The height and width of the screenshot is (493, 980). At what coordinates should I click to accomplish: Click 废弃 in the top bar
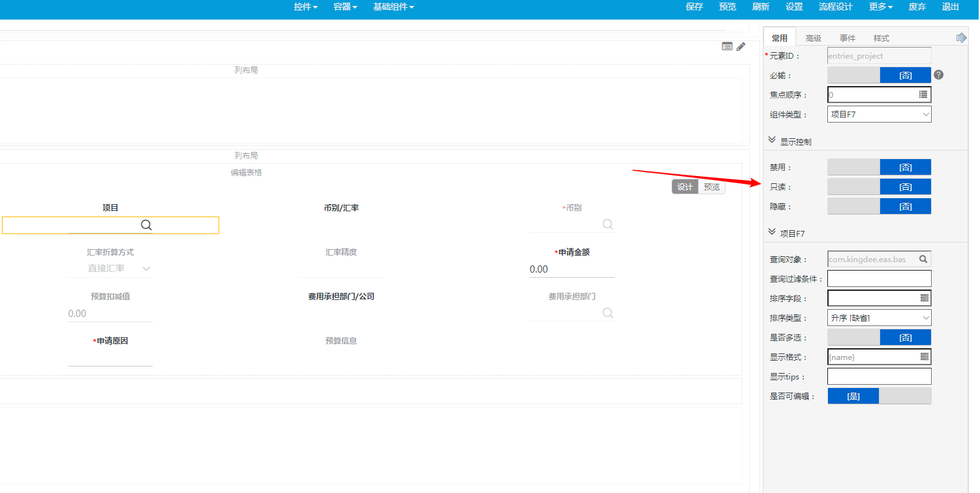tap(917, 7)
